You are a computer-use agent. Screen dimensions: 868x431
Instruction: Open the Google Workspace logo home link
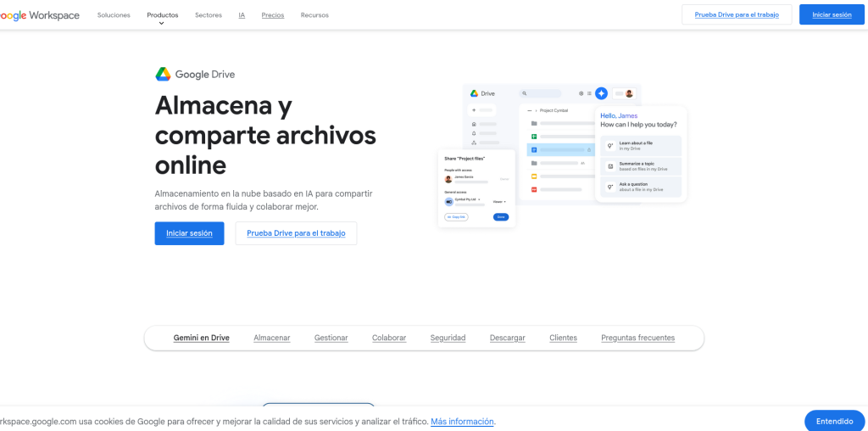click(x=40, y=15)
